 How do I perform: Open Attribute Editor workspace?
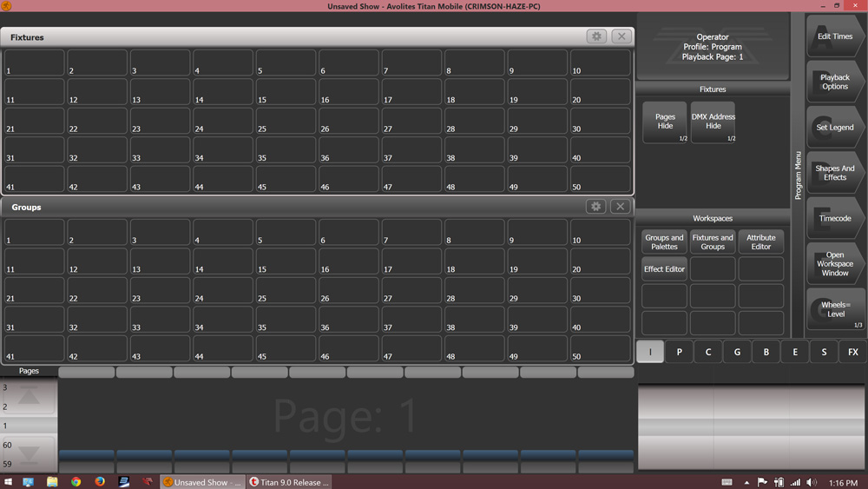pyautogui.click(x=760, y=242)
